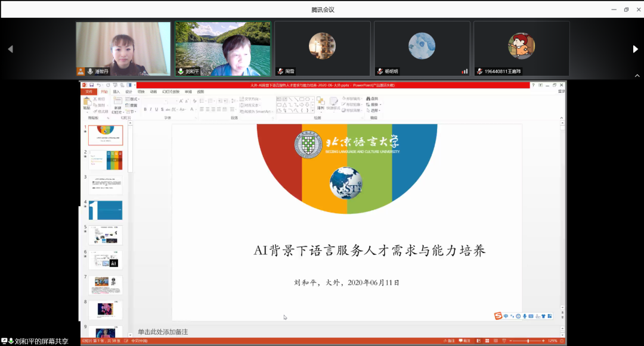Select slide 5 thumbnail in slide panel

click(106, 235)
